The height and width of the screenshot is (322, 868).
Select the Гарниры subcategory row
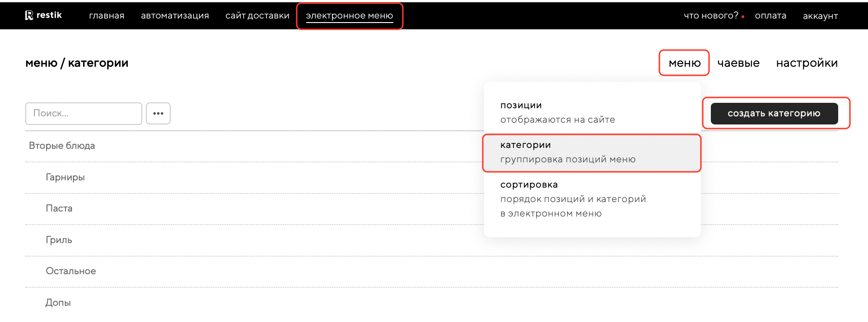pos(65,177)
